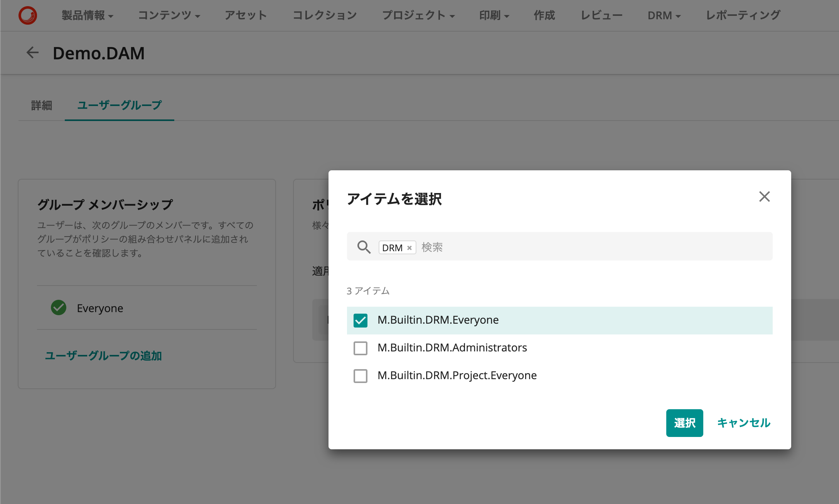Screen dimensions: 839x504
Task: Open the プロジェクト dropdown
Action: pos(418,15)
